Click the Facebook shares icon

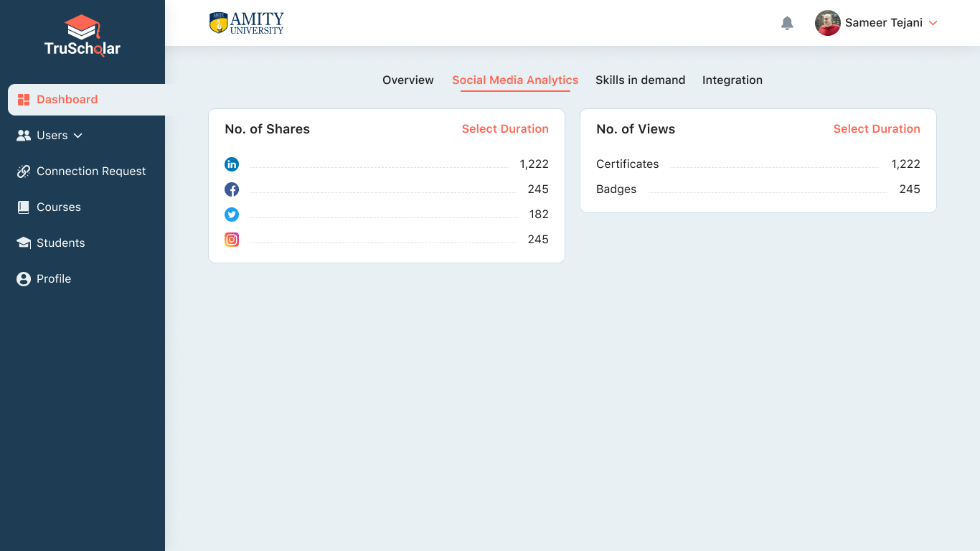click(232, 189)
